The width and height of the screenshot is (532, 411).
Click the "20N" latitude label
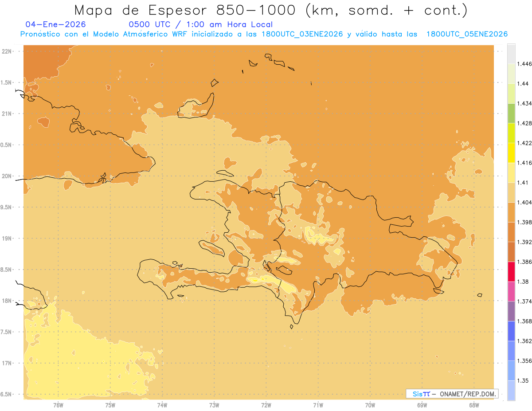coord(7,176)
